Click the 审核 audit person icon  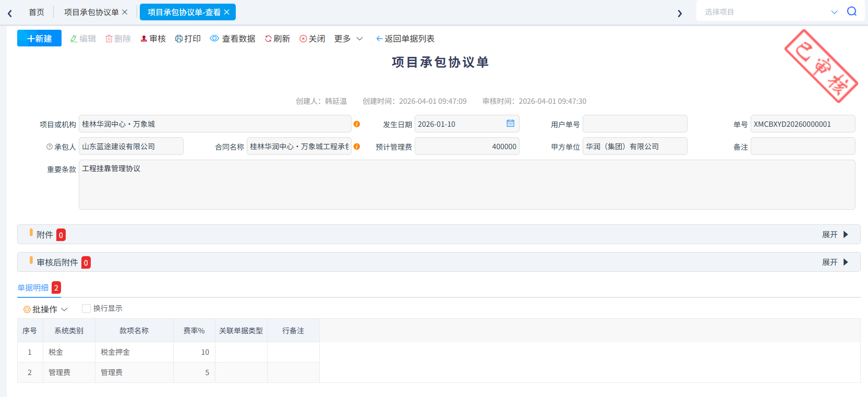144,39
